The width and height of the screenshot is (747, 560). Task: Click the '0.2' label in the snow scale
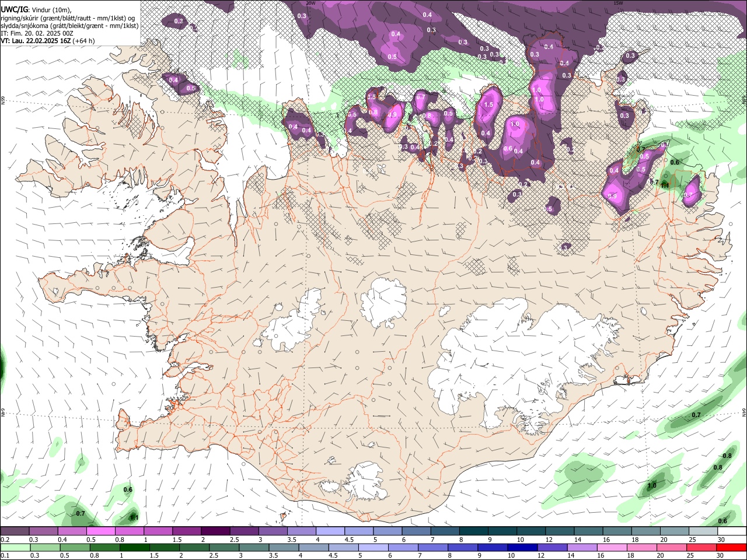tap(5, 540)
